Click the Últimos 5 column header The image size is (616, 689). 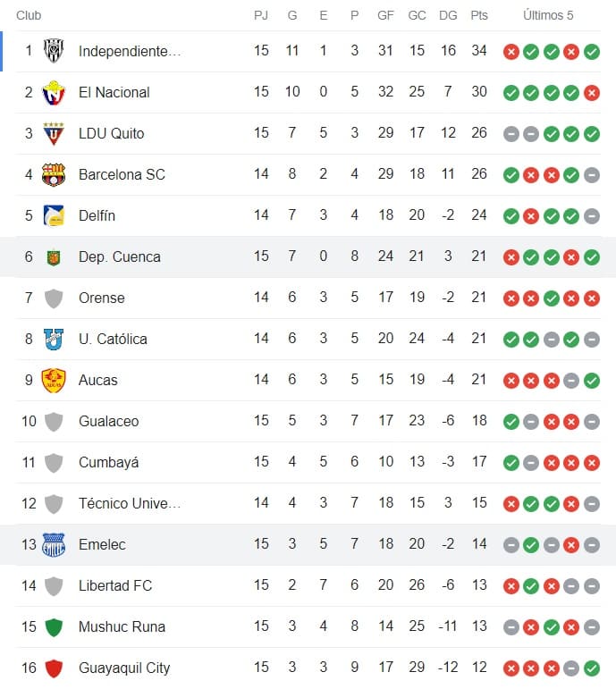tap(548, 15)
